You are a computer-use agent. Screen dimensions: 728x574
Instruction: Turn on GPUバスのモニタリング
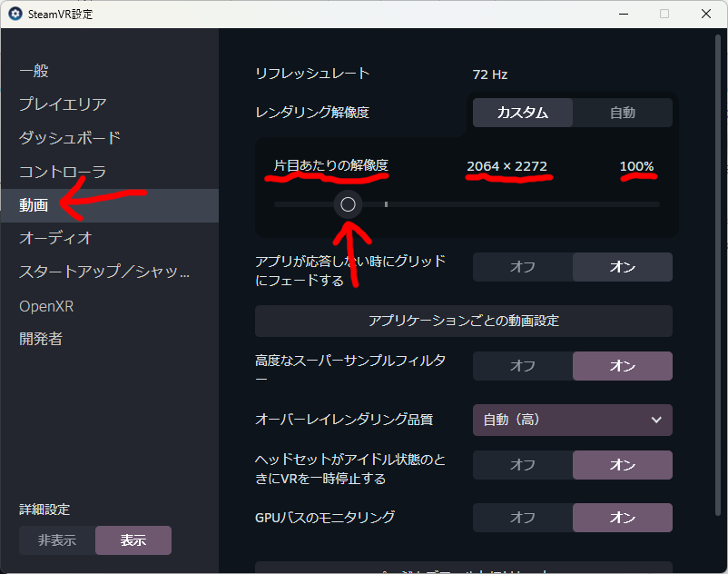click(623, 518)
